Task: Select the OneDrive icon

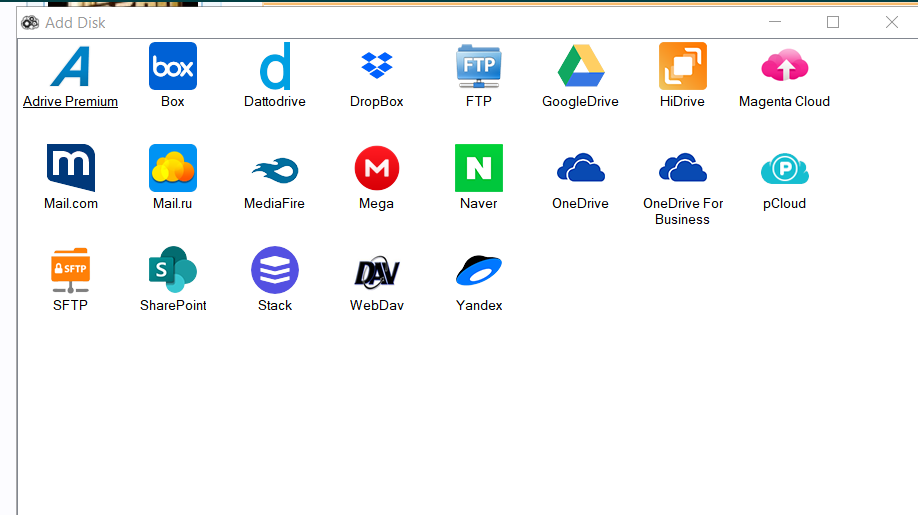Action: 581,167
